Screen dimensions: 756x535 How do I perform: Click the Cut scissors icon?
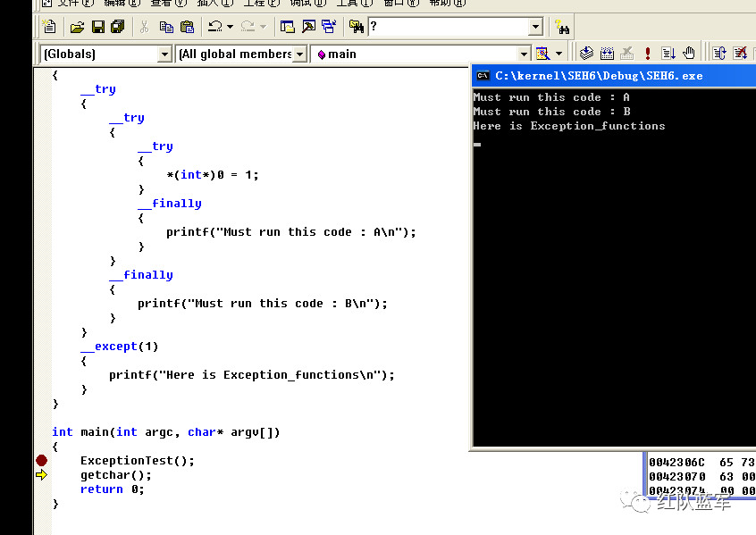[x=144, y=27]
